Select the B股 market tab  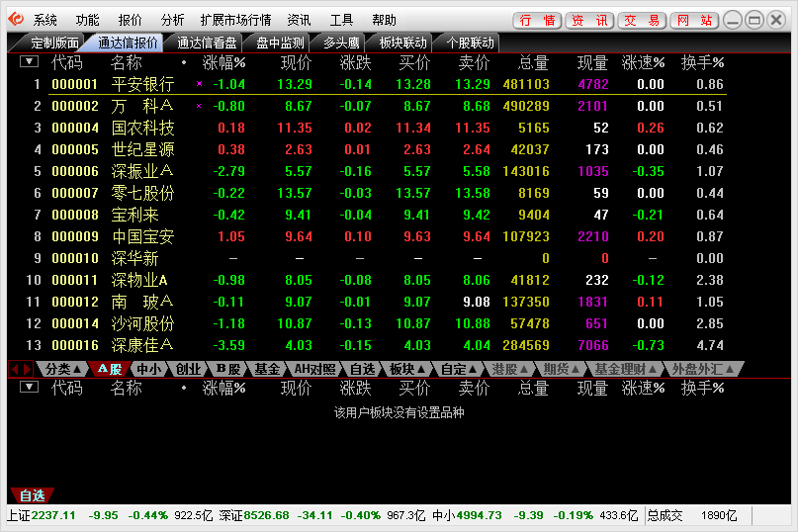pos(227,369)
